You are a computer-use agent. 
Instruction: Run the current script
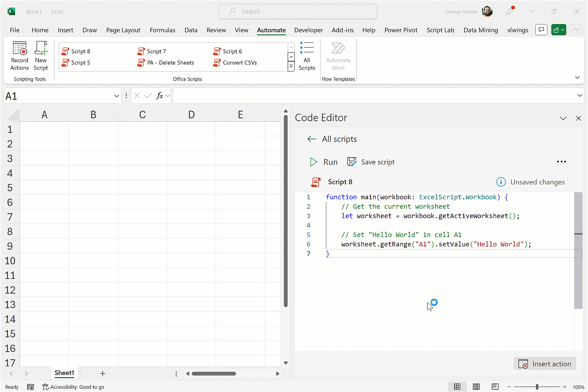click(x=323, y=162)
